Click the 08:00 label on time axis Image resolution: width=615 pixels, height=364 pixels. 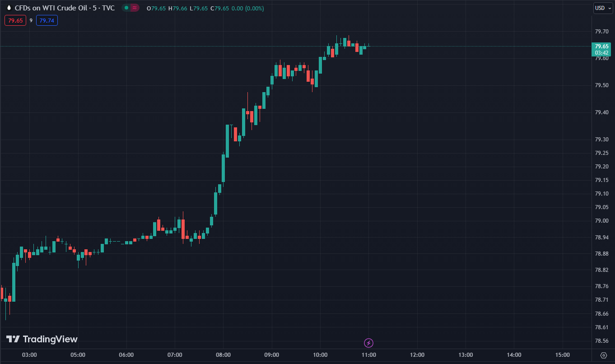pos(223,355)
